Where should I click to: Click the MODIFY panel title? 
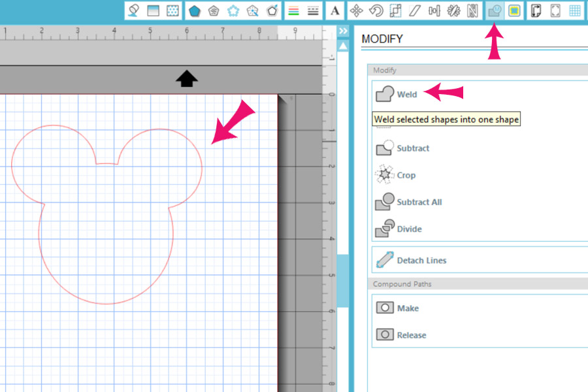[x=382, y=39]
